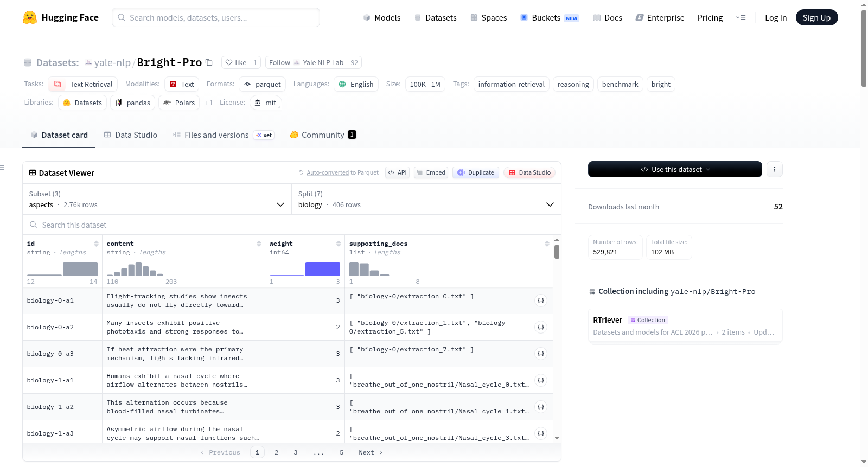The width and height of the screenshot is (868, 467).
Task: Click the reasoning tag
Action: (x=573, y=84)
